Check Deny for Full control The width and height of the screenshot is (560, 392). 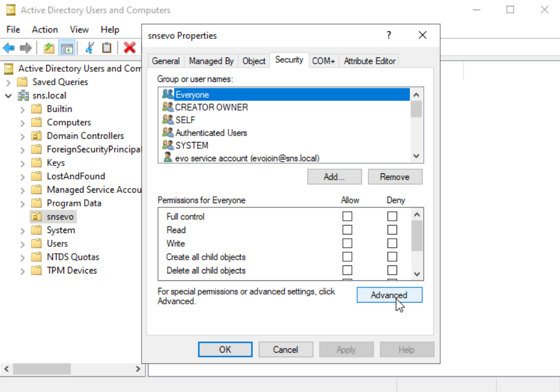[392, 216]
